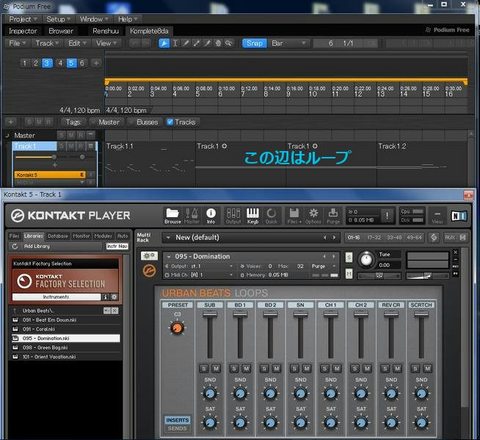The height and width of the screenshot is (440, 480).
Task: Select the I-beam text cursor tool
Action: click(x=175, y=43)
